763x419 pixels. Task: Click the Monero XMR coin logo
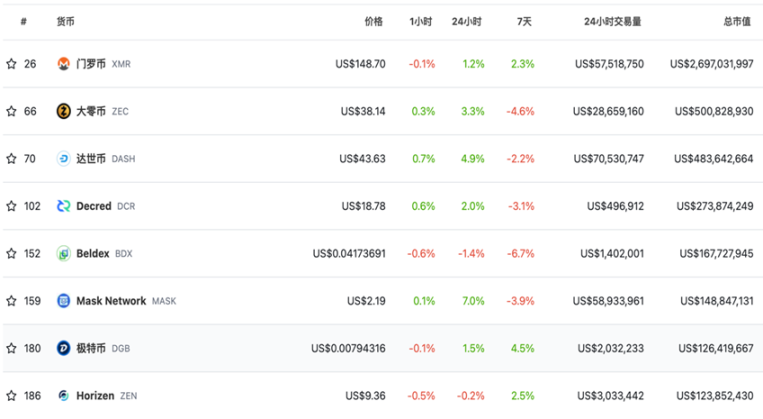(x=63, y=64)
